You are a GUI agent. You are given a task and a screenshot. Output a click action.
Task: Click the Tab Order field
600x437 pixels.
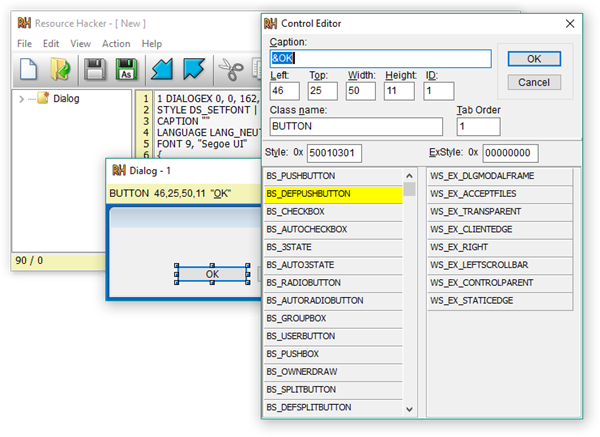[478, 126]
